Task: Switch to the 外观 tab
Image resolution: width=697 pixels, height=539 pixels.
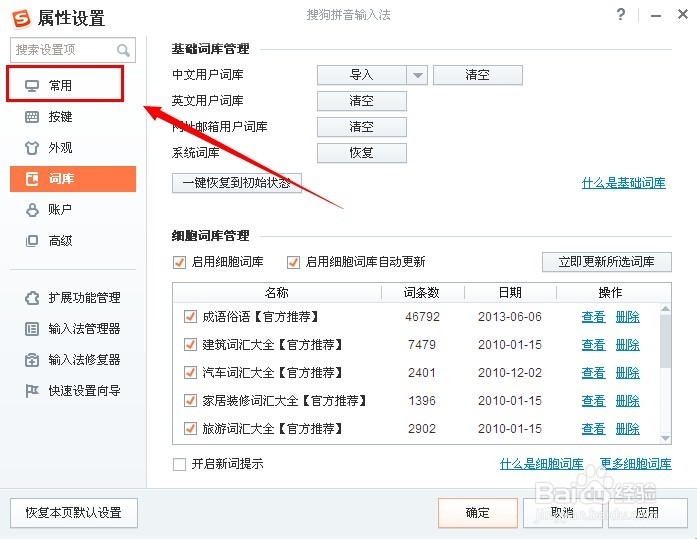Action: (x=73, y=148)
